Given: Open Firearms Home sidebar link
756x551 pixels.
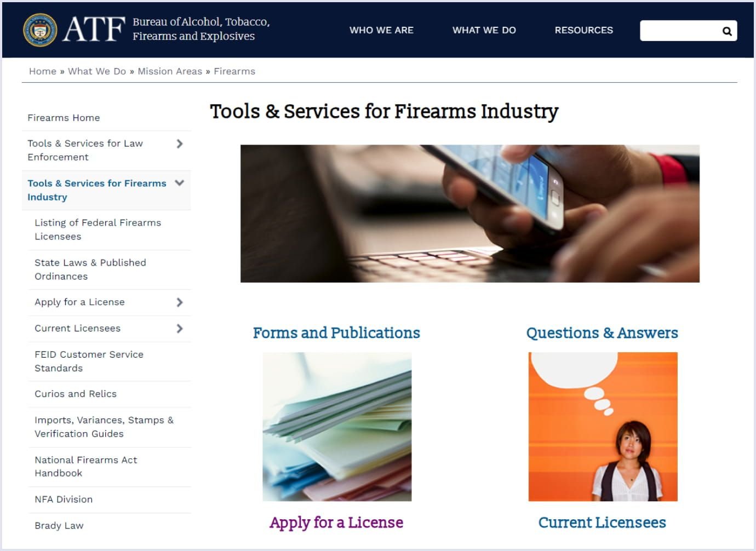Looking at the screenshot, I should (x=64, y=118).
